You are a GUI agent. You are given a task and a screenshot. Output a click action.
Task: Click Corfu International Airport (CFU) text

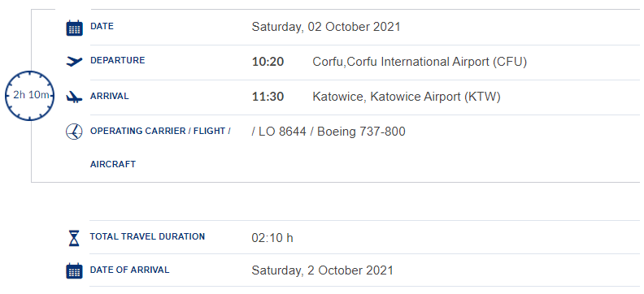(x=420, y=62)
